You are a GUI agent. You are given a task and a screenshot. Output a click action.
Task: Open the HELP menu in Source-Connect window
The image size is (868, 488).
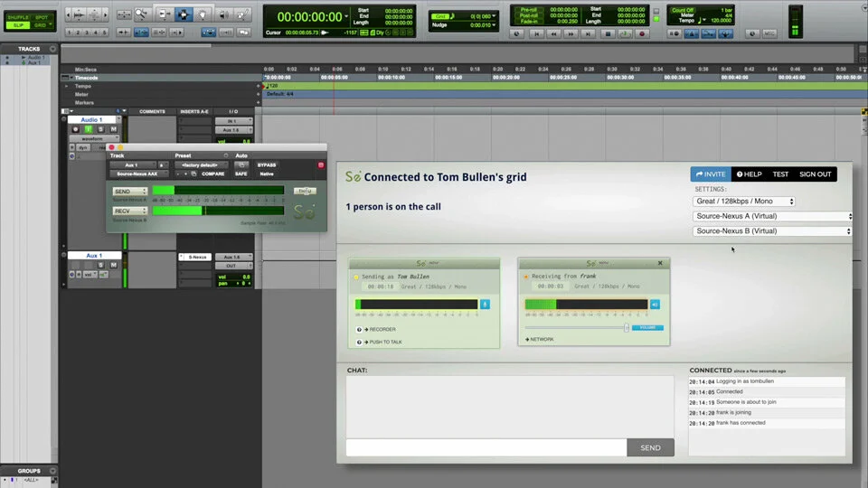click(x=749, y=174)
